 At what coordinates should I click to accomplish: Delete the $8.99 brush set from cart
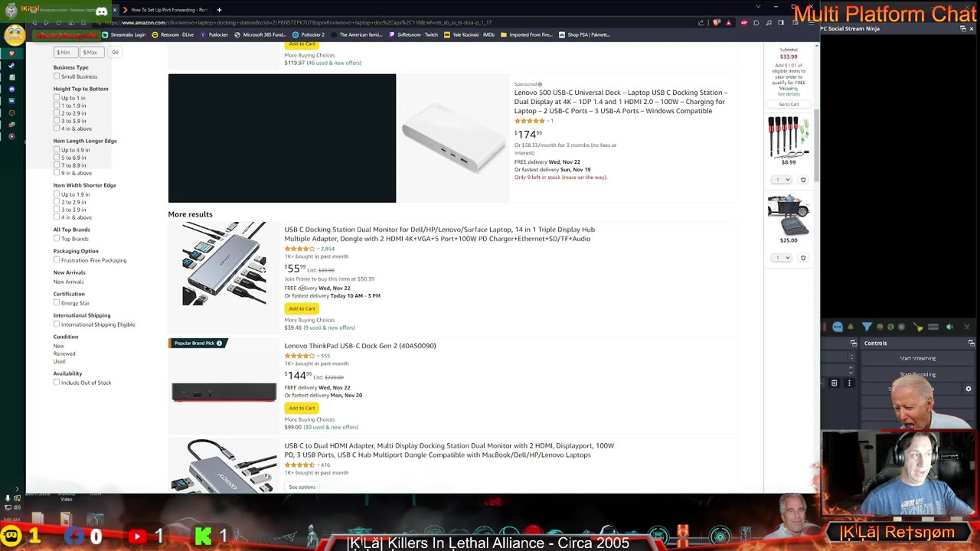(x=803, y=180)
